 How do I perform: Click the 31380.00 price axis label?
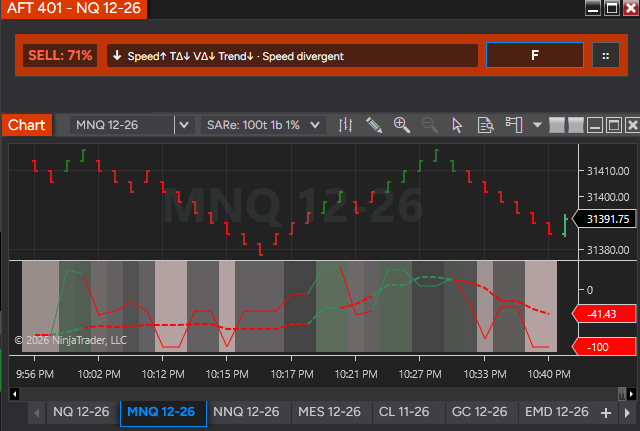(x=608, y=250)
